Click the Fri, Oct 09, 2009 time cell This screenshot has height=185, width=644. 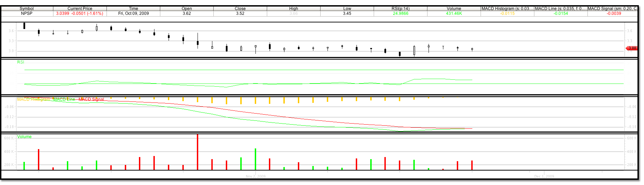[133, 13]
